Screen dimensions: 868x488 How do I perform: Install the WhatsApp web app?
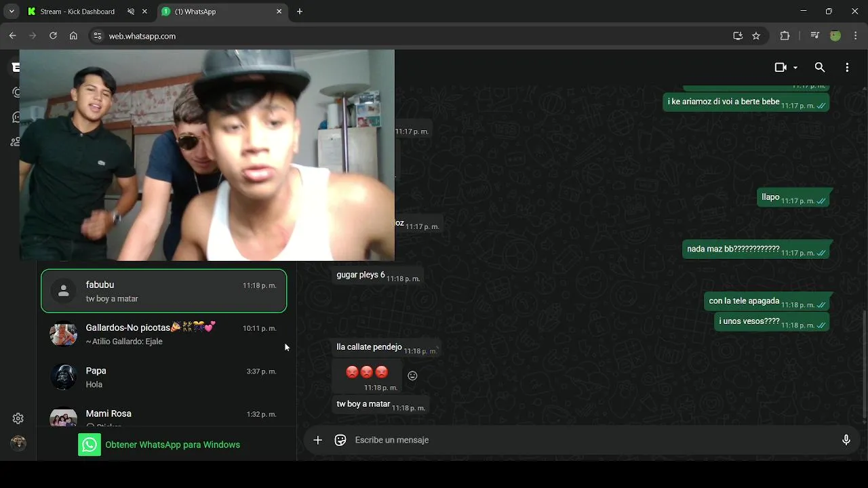[738, 36]
